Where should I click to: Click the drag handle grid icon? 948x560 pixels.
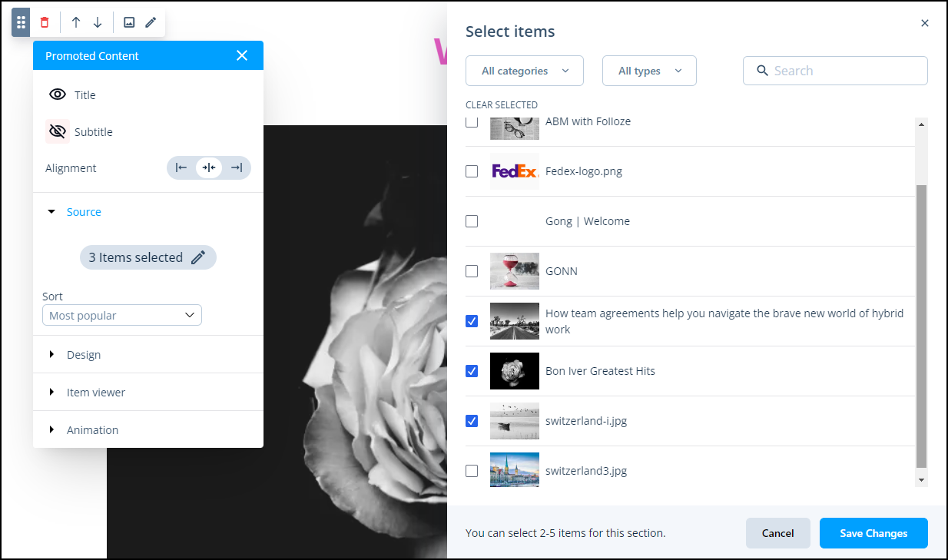click(x=21, y=22)
